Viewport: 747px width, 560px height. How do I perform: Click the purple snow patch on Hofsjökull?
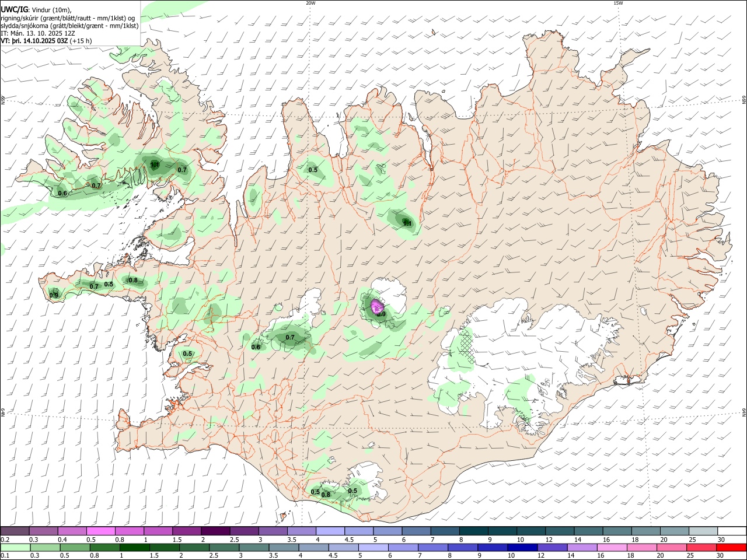click(377, 305)
